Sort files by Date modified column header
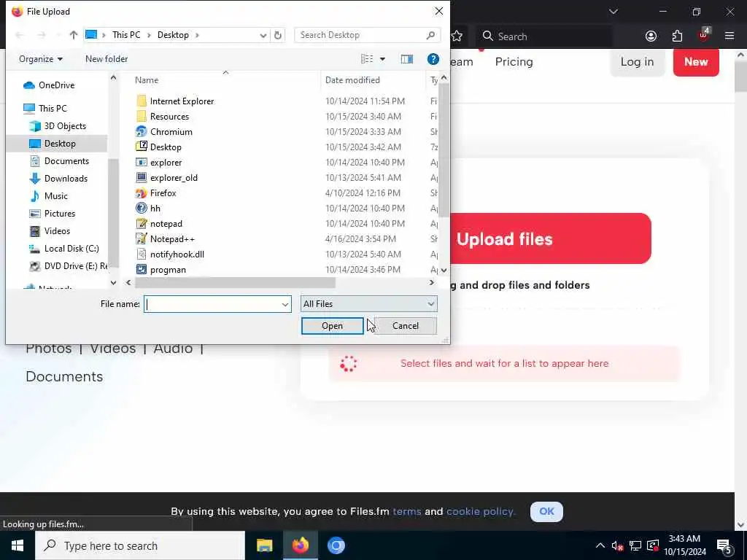The width and height of the screenshot is (747, 560). pos(373,80)
